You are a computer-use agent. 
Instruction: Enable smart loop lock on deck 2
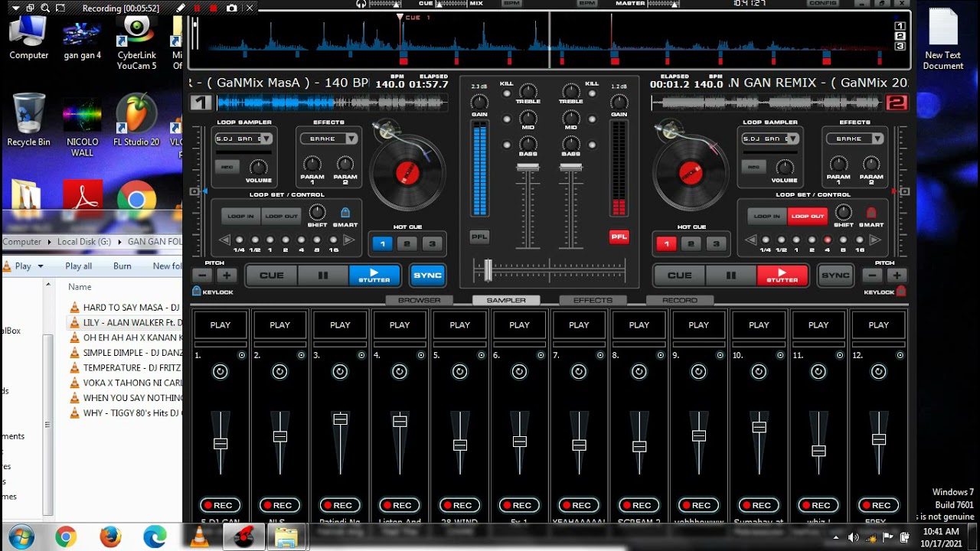pos(871,212)
